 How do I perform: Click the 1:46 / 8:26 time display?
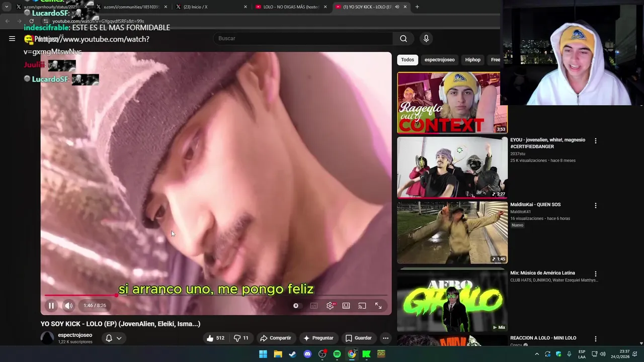pyautogui.click(x=95, y=306)
